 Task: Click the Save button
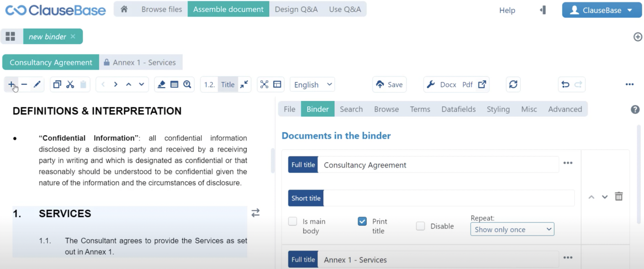click(390, 84)
